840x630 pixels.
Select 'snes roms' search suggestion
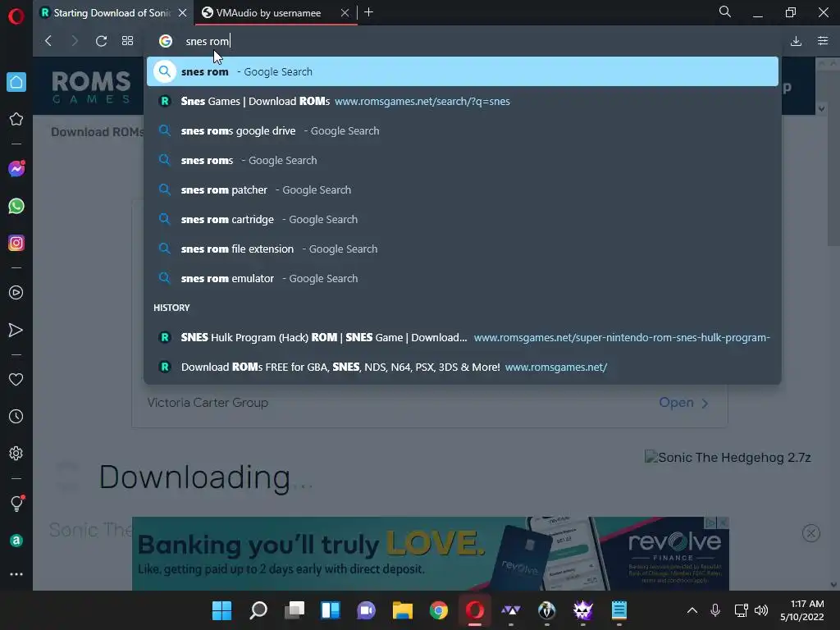463,160
